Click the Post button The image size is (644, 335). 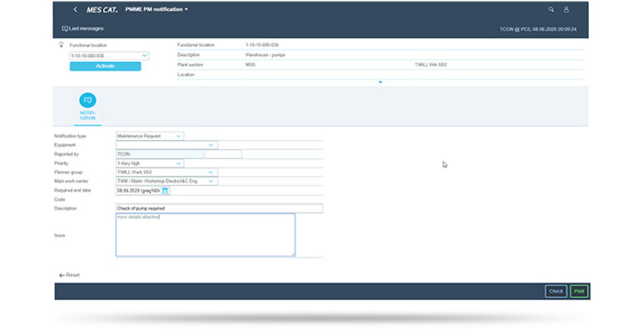pos(579,291)
